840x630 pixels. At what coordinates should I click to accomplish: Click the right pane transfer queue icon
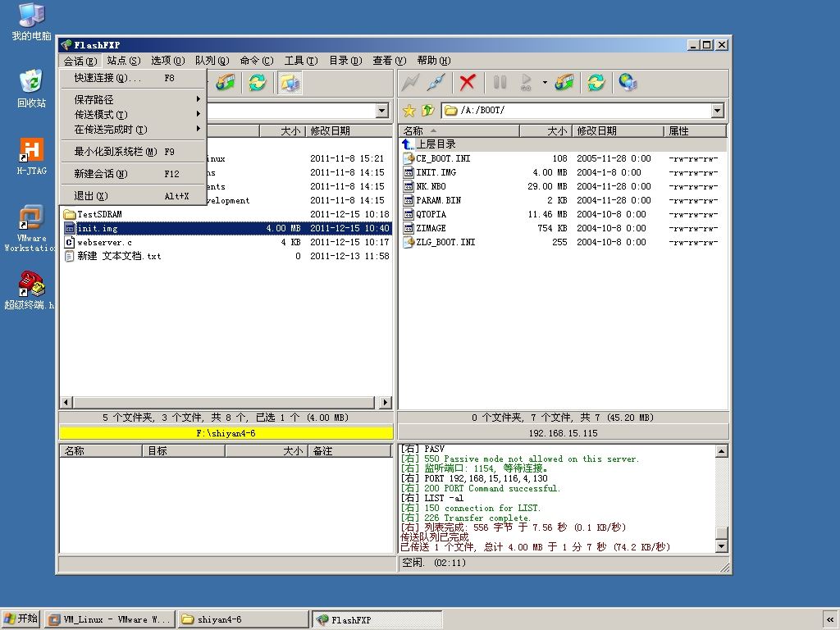pos(564,83)
